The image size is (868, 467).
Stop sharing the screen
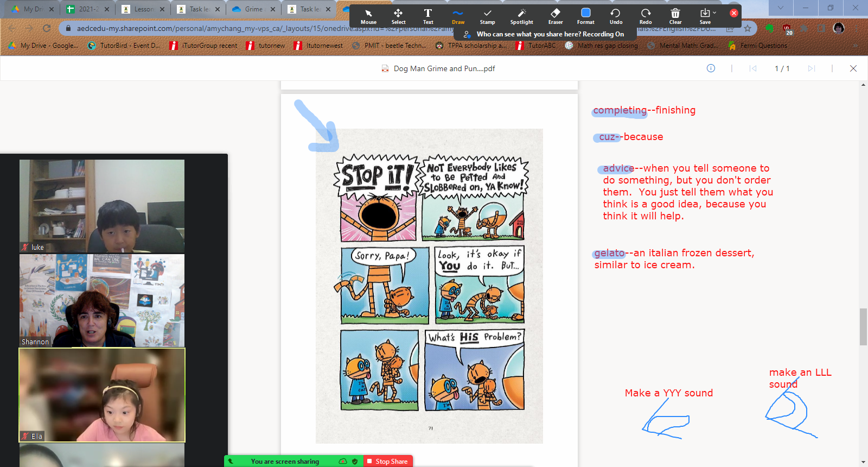(387, 461)
